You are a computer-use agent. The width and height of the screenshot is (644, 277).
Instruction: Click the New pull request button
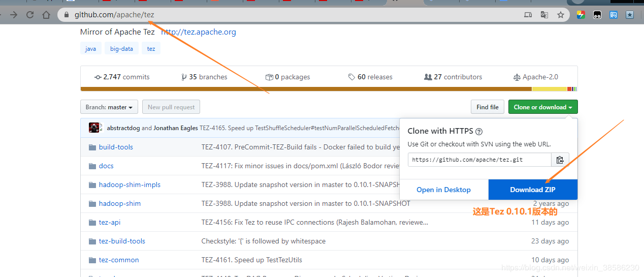pos(171,107)
